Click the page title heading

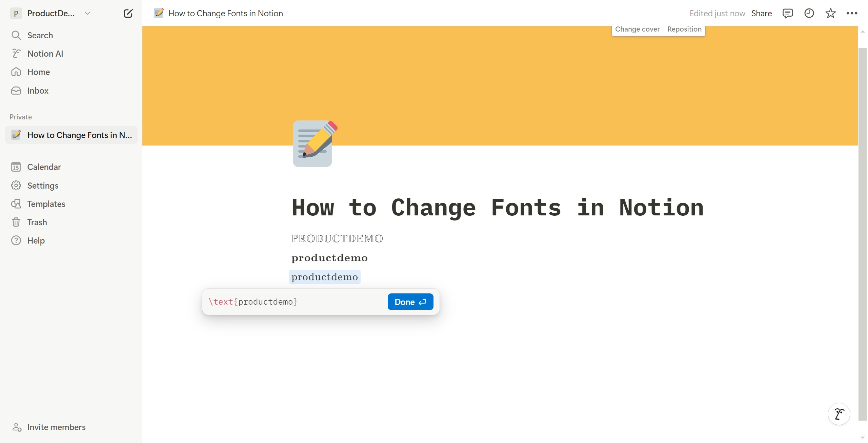pyautogui.click(x=498, y=207)
